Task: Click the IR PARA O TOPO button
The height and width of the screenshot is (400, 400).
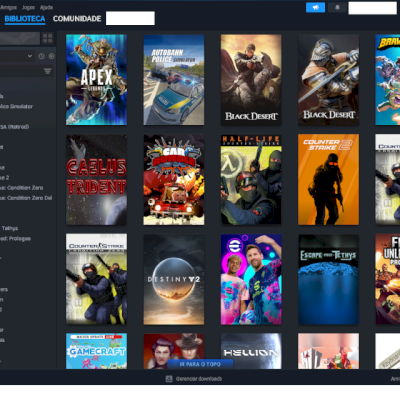Action: (200, 364)
